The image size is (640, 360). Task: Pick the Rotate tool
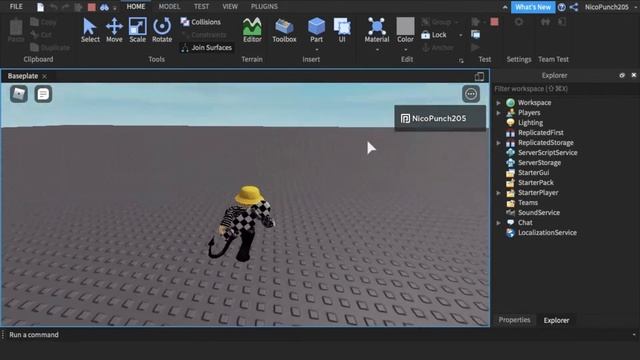[x=162, y=30]
